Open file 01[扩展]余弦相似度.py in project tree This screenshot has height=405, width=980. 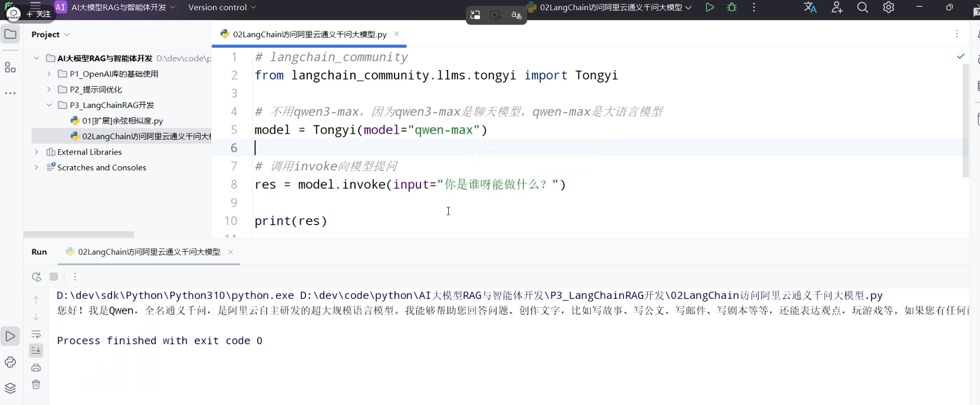click(123, 121)
